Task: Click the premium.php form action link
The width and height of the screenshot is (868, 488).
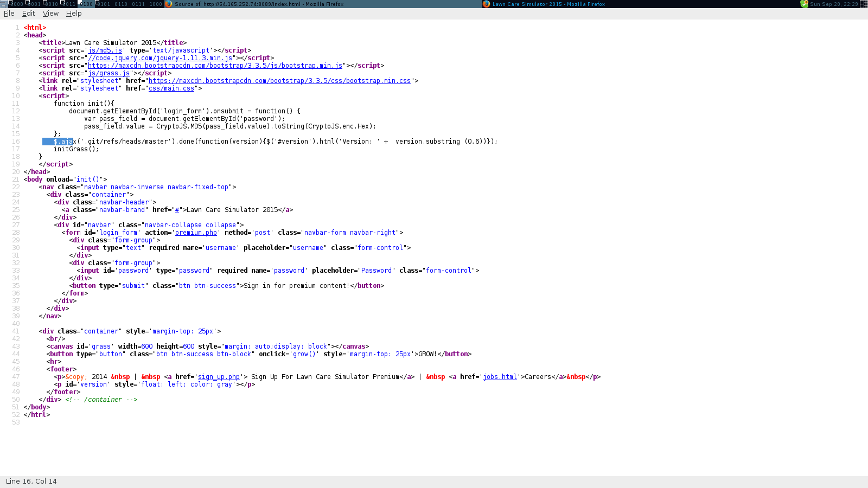Action: pyautogui.click(x=196, y=233)
